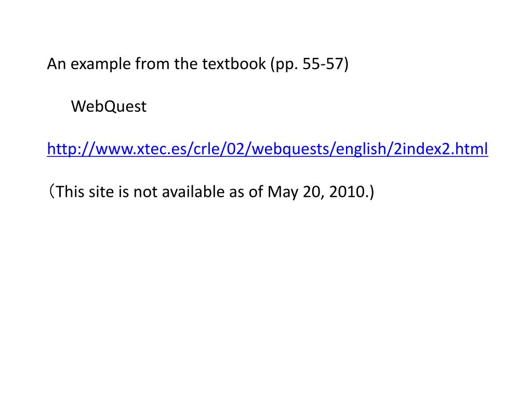The height and width of the screenshot is (399, 532).
Task: Click the word "textbook" in the heading
Action: pos(234,64)
